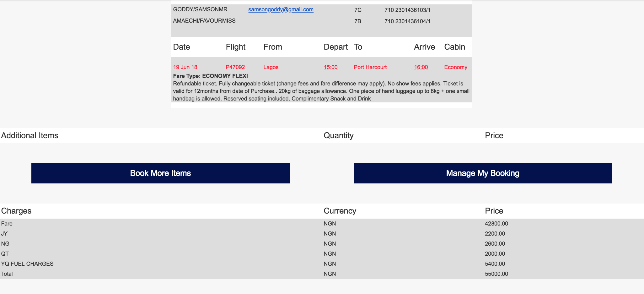Click the 19 Jun 18 flight date
The width and height of the screenshot is (644, 294).
click(x=185, y=67)
